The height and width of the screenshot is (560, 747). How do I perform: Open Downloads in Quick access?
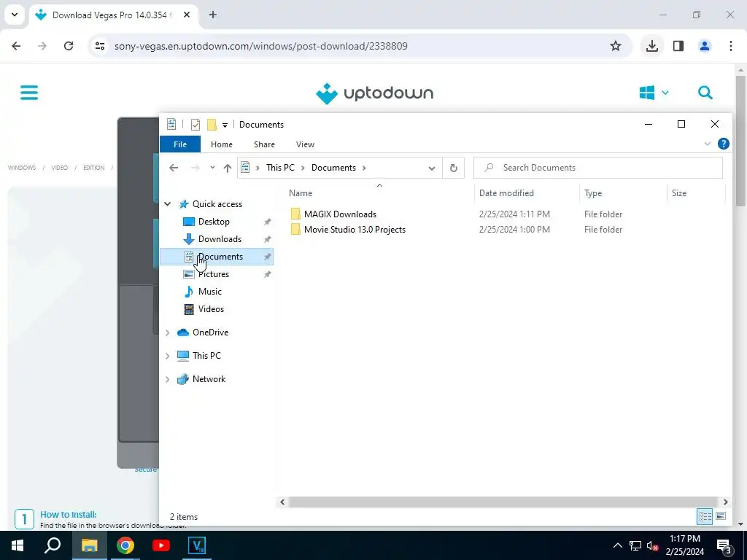click(220, 239)
